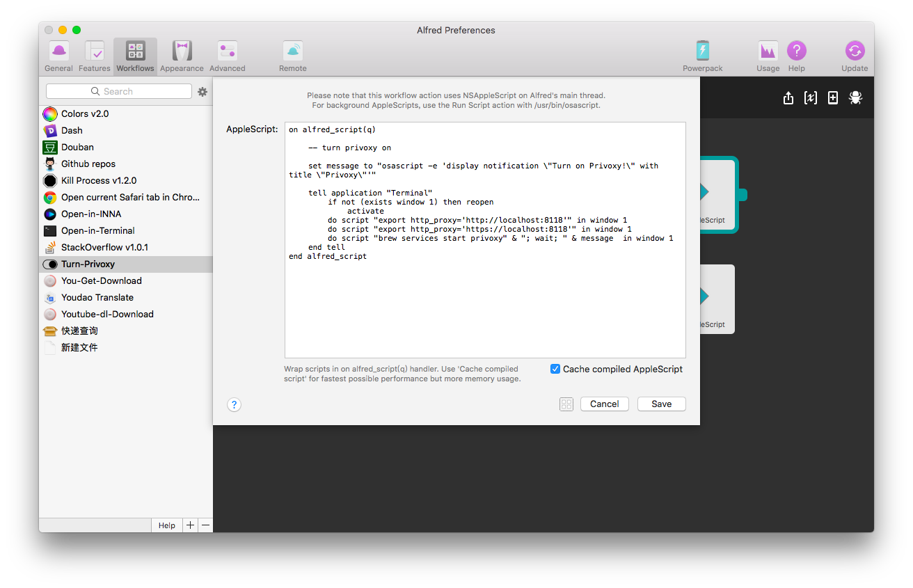Click the Youtube-dl-Download workflow icon
Image resolution: width=913 pixels, height=588 pixels.
(50, 314)
